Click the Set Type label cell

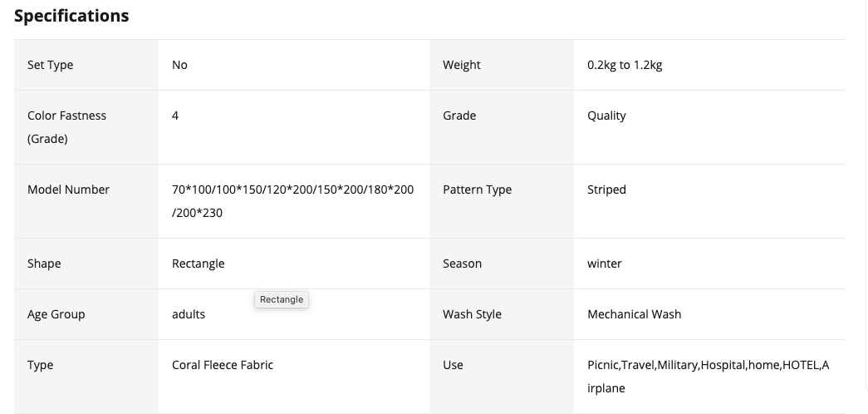tap(51, 65)
